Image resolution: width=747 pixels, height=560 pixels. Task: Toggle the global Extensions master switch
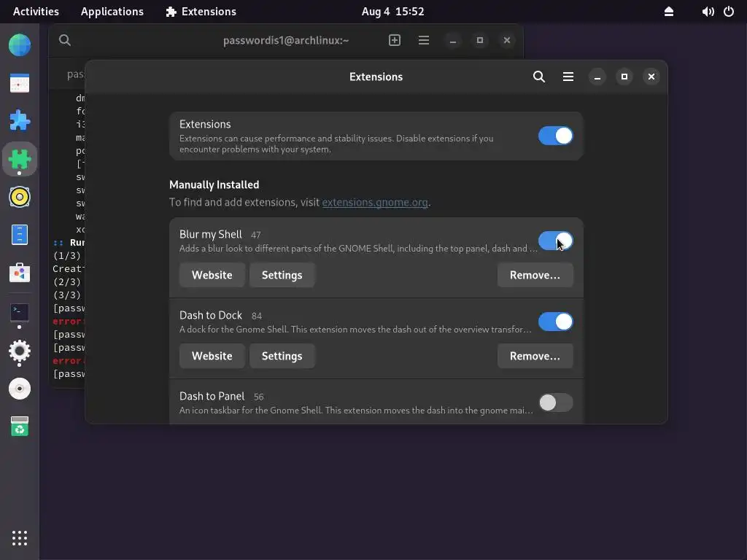point(555,136)
